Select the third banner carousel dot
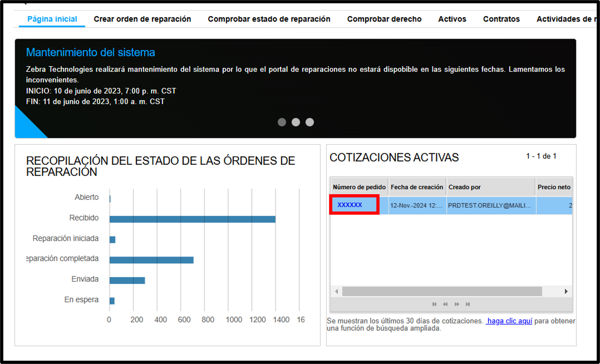 (309, 122)
